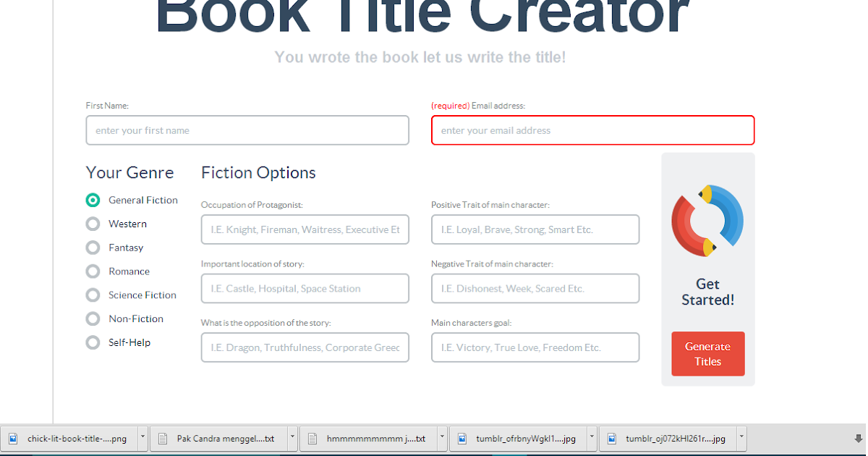868x456 pixels.
Task: Select Science Fiction as genre
Action: click(x=93, y=295)
